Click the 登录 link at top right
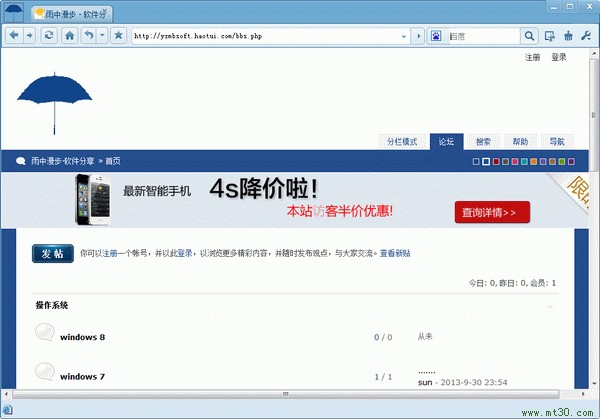The width and height of the screenshot is (600, 419). pyautogui.click(x=558, y=57)
